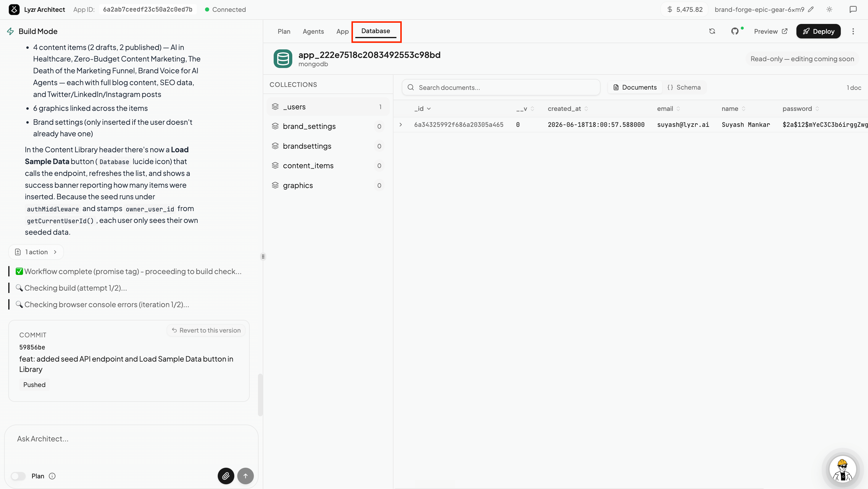Click the Connected status indicator

(x=225, y=9)
